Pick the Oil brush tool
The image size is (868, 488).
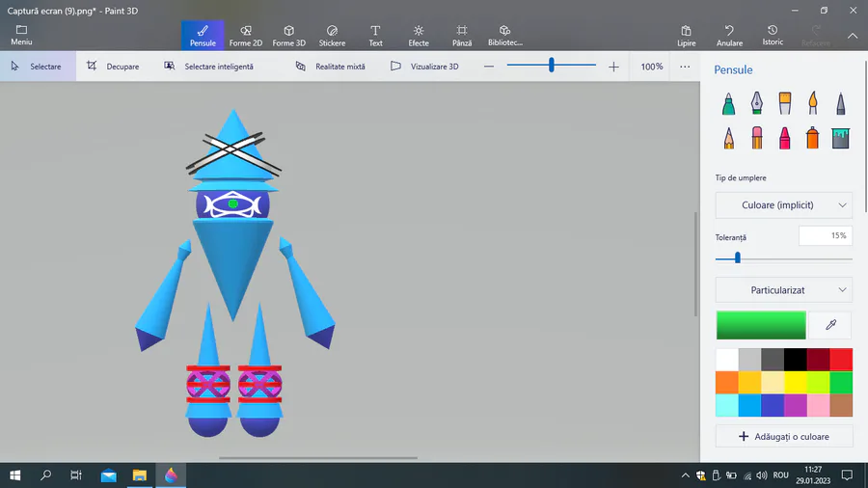click(x=785, y=103)
